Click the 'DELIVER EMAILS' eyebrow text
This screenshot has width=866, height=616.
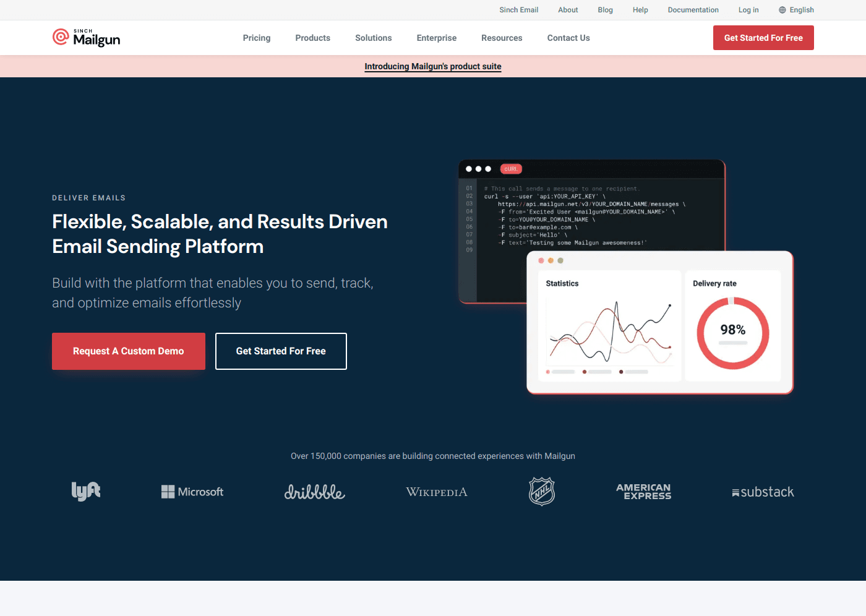point(89,198)
